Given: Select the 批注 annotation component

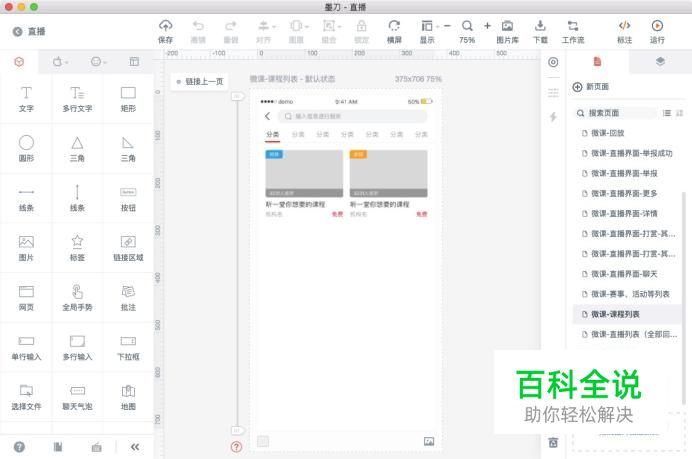Looking at the screenshot, I should (128, 298).
